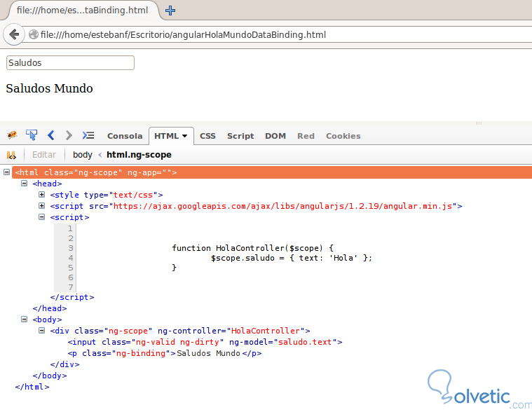Select body in the breadcrumb path
532x412 pixels.
point(83,155)
